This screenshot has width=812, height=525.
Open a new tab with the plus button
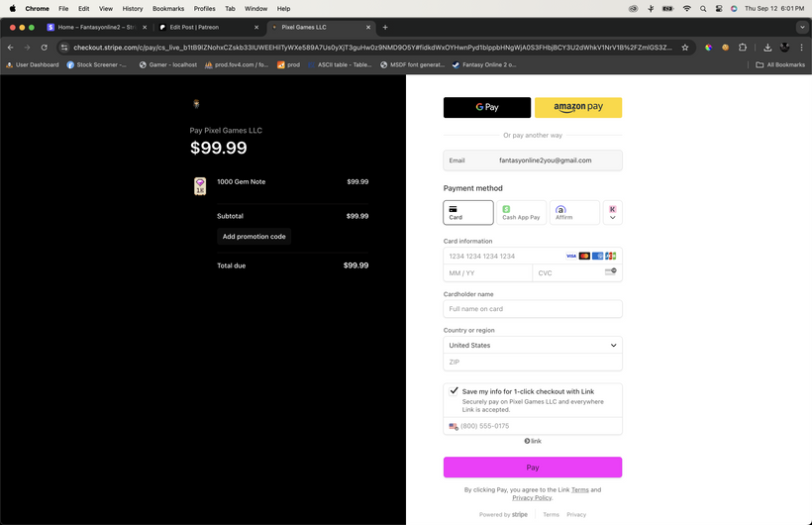click(385, 27)
